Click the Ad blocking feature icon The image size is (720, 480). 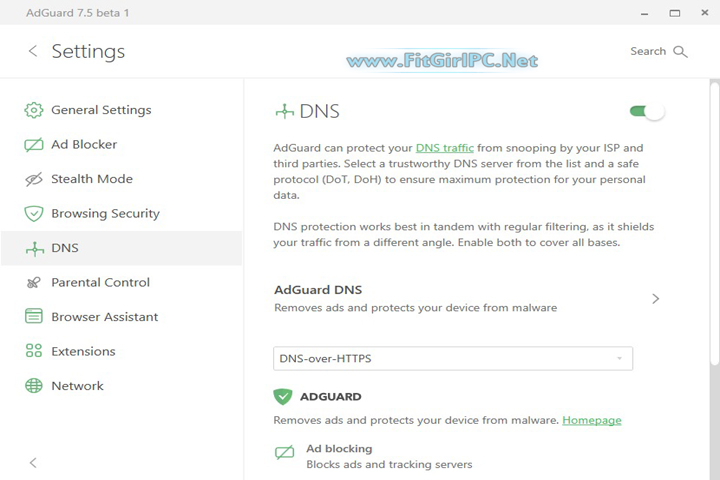(x=285, y=453)
